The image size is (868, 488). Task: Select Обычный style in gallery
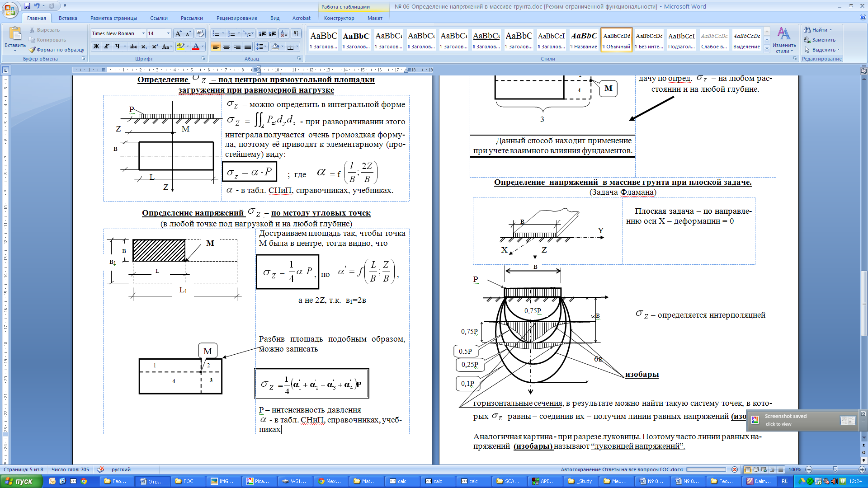click(617, 40)
